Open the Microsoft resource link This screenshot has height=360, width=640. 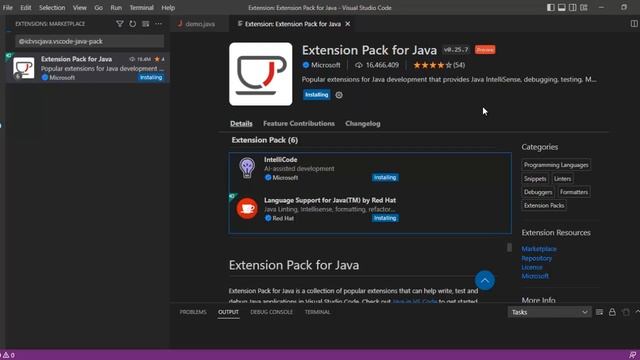(535, 276)
